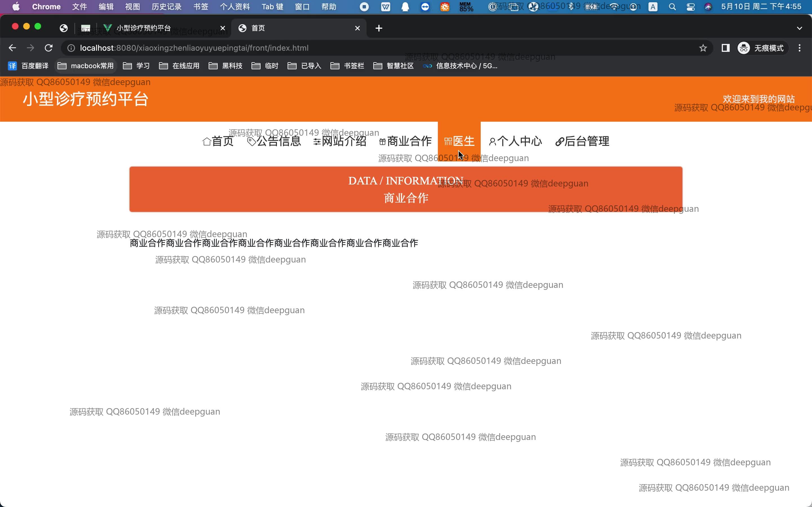
Task: Open macOS Control Center toggle icon
Action: (690, 7)
